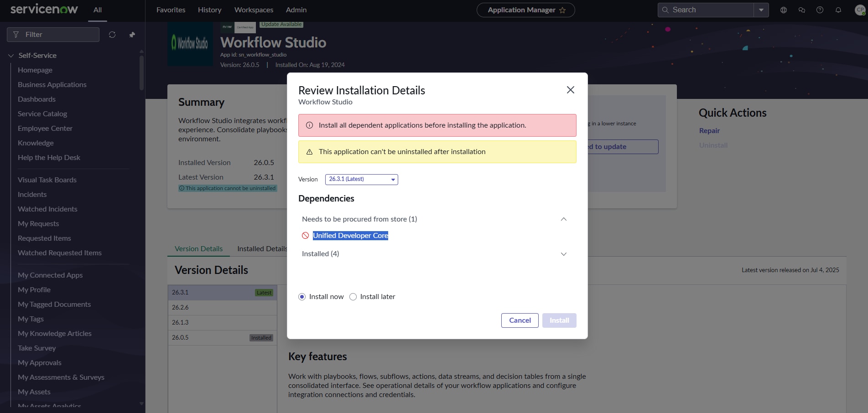Image resolution: width=868 pixels, height=413 pixels.
Task: Close the Review Installation Details dialog
Action: tap(570, 90)
